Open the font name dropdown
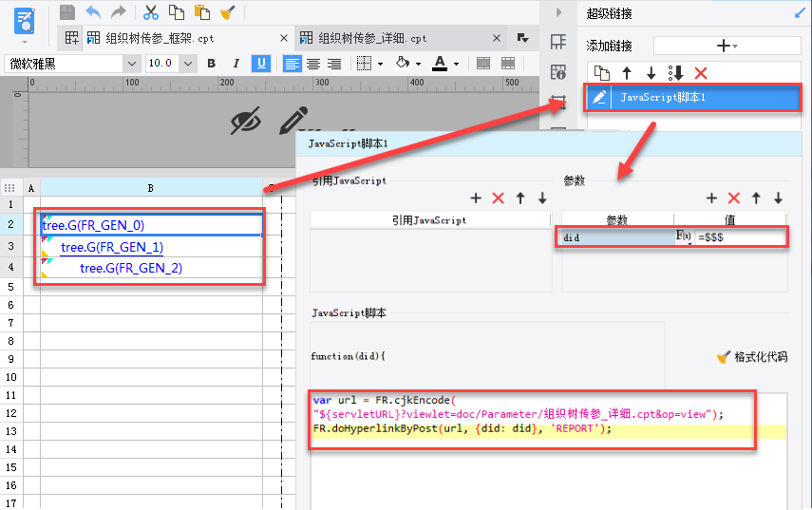Image resolution: width=812 pixels, height=510 pixels. (x=132, y=64)
